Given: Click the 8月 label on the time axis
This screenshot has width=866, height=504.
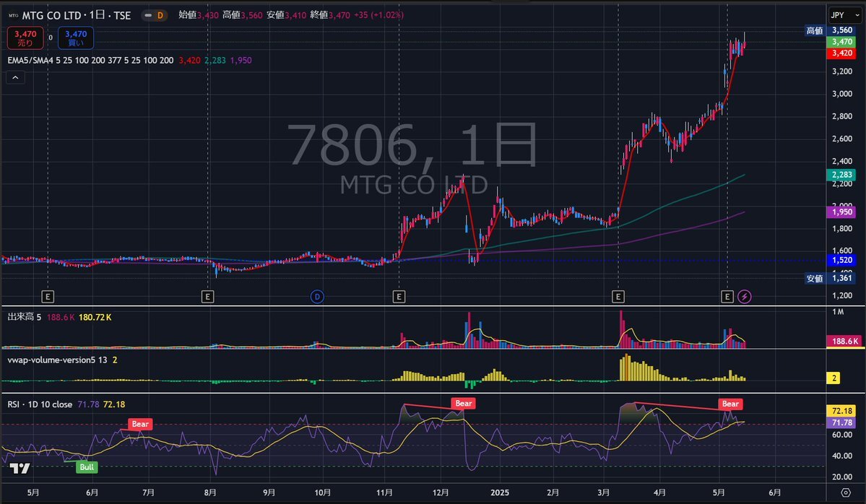Looking at the screenshot, I should click(210, 492).
